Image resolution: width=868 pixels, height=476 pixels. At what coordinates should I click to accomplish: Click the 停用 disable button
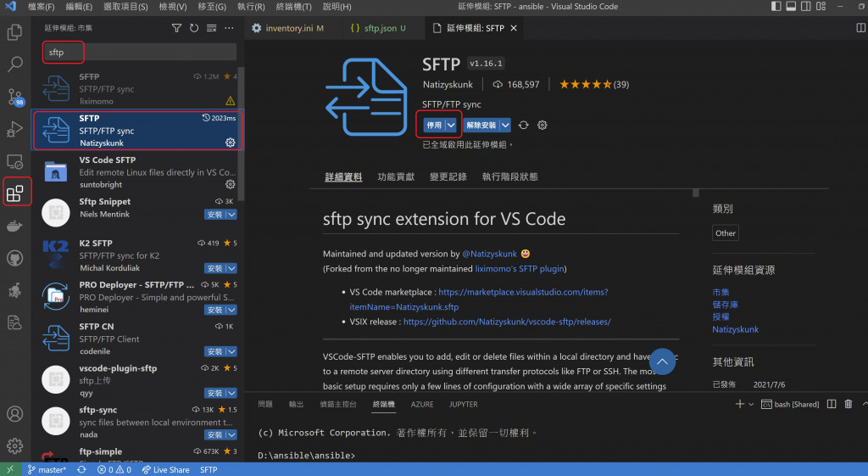pyautogui.click(x=435, y=126)
